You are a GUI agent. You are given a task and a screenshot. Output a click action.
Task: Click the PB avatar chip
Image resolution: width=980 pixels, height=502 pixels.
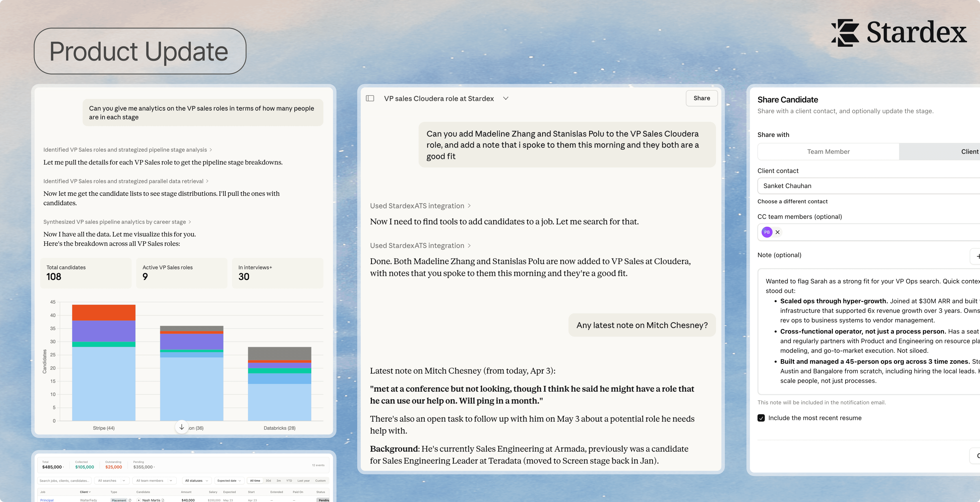pos(767,232)
